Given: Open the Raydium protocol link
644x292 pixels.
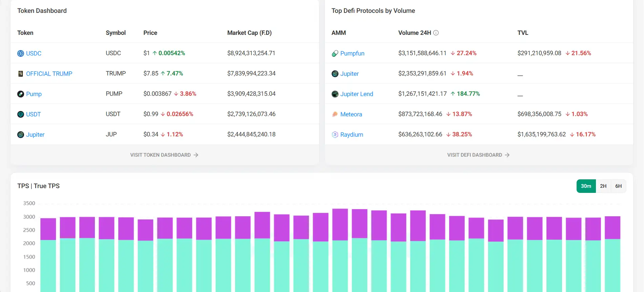Looking at the screenshot, I should pyautogui.click(x=352, y=135).
